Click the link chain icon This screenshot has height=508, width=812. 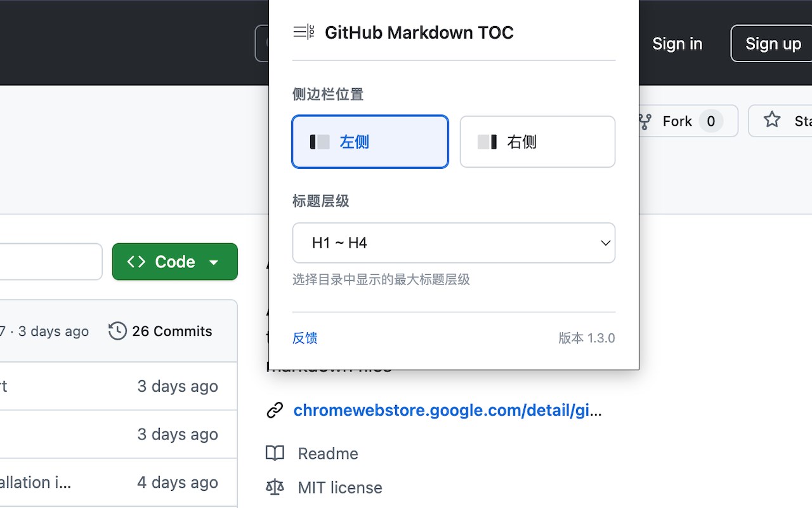pos(275,410)
